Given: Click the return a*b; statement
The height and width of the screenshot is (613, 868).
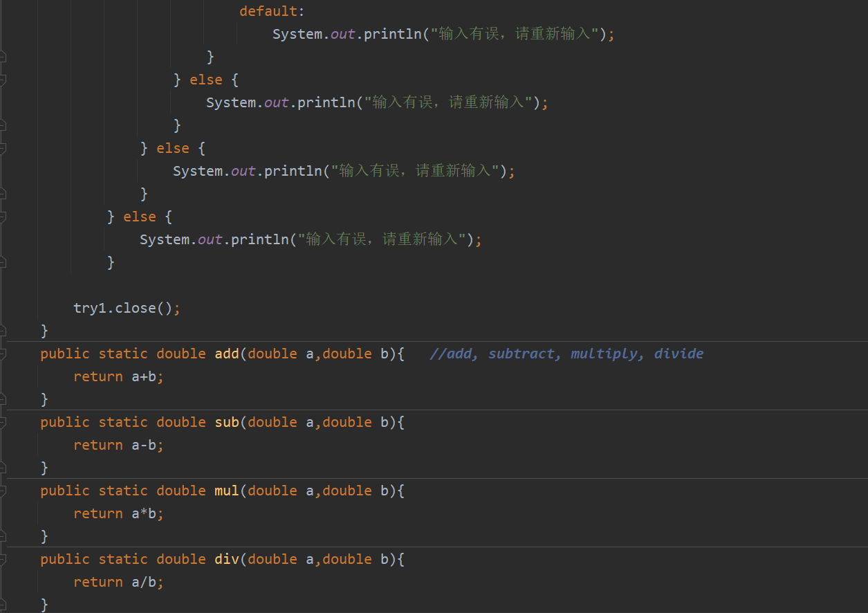Looking at the screenshot, I should pyautogui.click(x=119, y=513).
